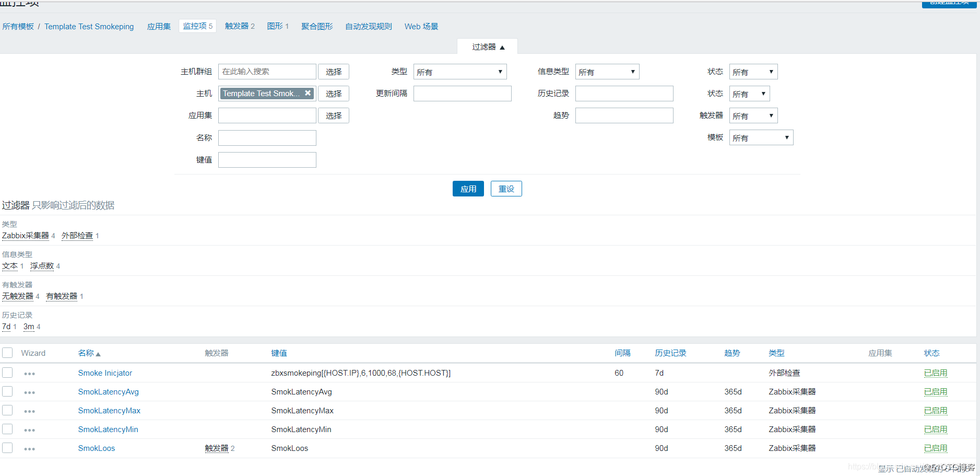The width and height of the screenshot is (980, 476).
Task: Collapse the 过滤器 filter panel
Action: point(488,47)
